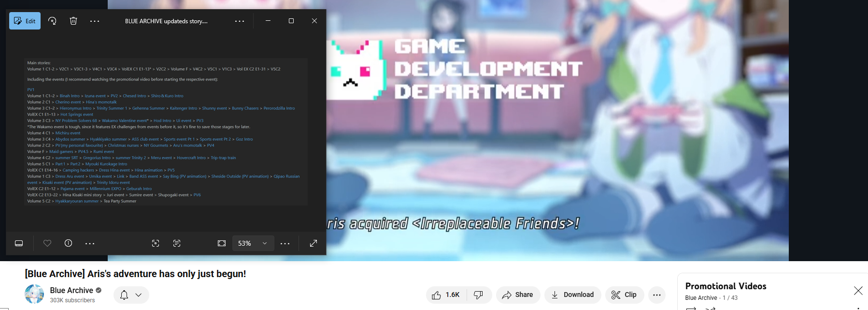868x310 pixels.
Task: Close the Photos viewer window
Action: pyautogui.click(x=314, y=21)
